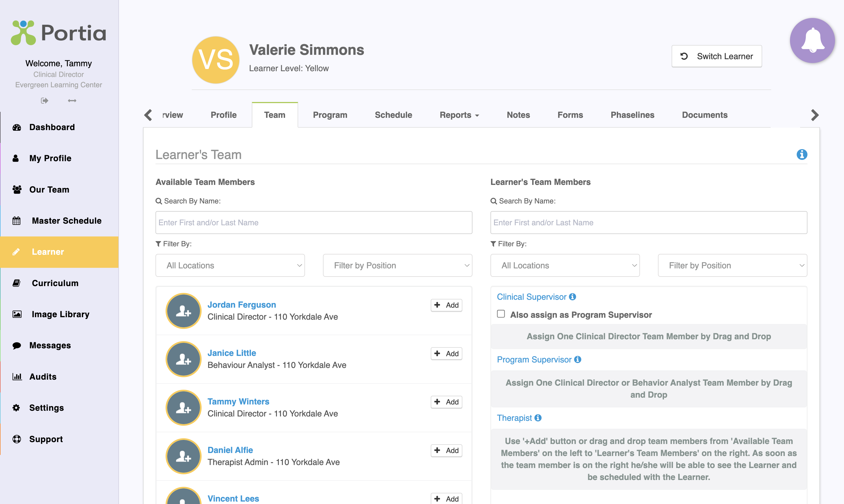
Task: Expand the Reports tab dropdown
Action: 459,115
